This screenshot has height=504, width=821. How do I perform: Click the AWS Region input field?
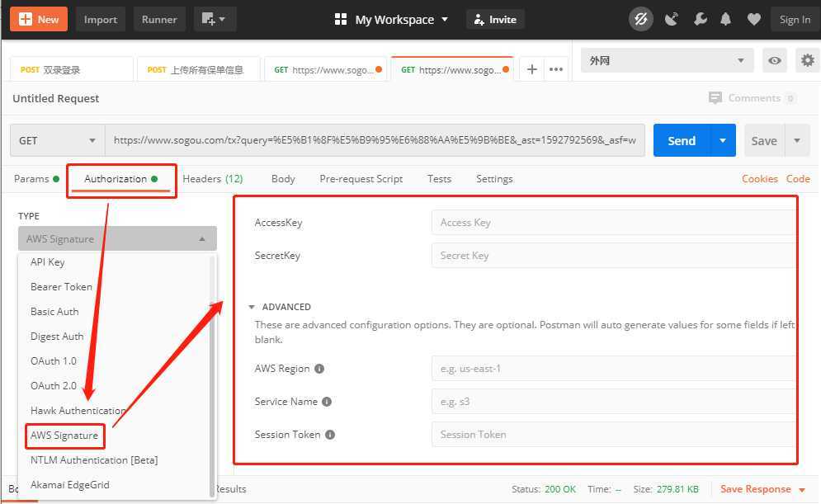[x=613, y=369]
